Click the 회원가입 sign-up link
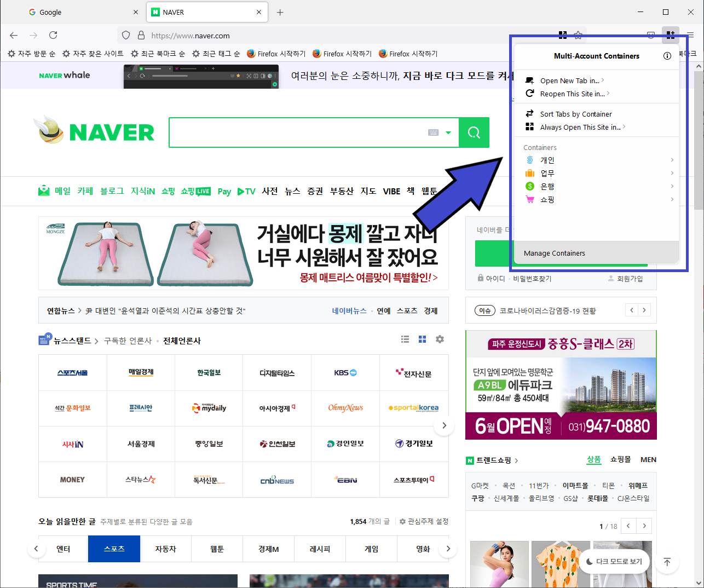This screenshot has width=704, height=588. pos(630,279)
